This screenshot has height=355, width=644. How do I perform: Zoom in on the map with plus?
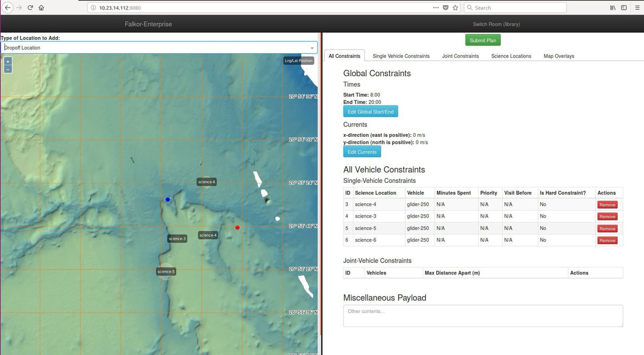click(8, 62)
